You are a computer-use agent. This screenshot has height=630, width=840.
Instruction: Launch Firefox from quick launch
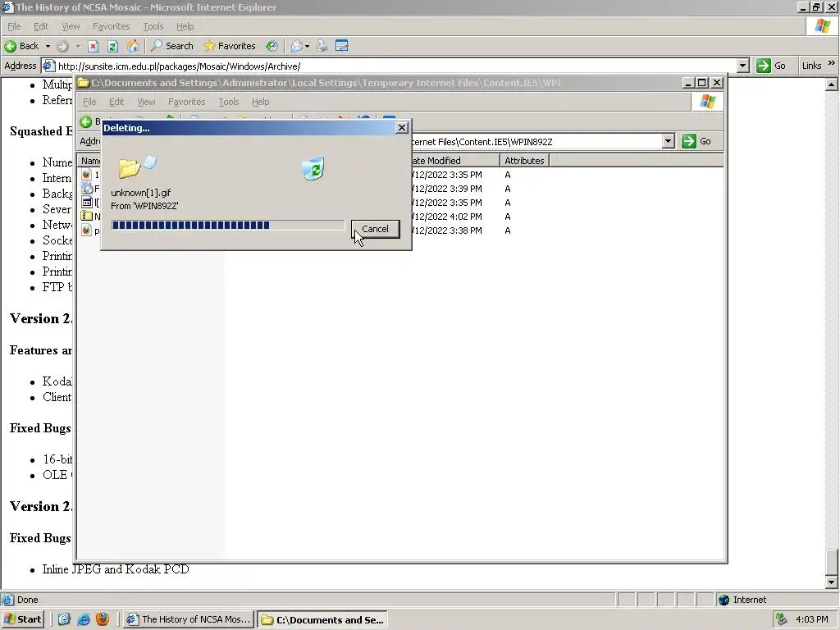pyautogui.click(x=103, y=619)
